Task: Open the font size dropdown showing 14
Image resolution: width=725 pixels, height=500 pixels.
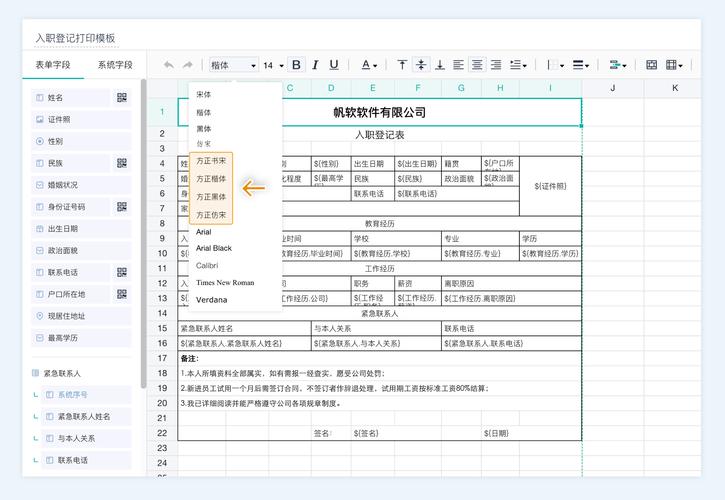Action: coord(273,65)
